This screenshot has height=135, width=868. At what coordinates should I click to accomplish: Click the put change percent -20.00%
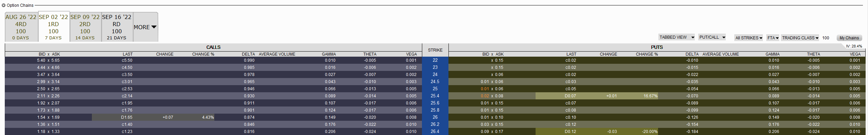[650, 132]
